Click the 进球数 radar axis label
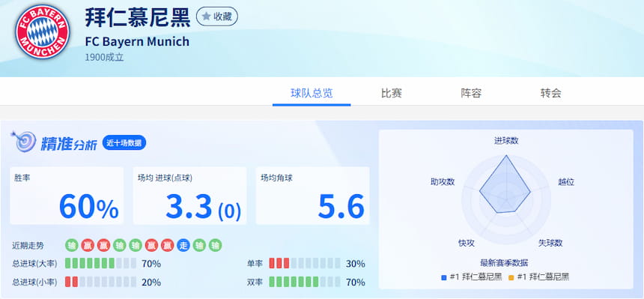 506,141
